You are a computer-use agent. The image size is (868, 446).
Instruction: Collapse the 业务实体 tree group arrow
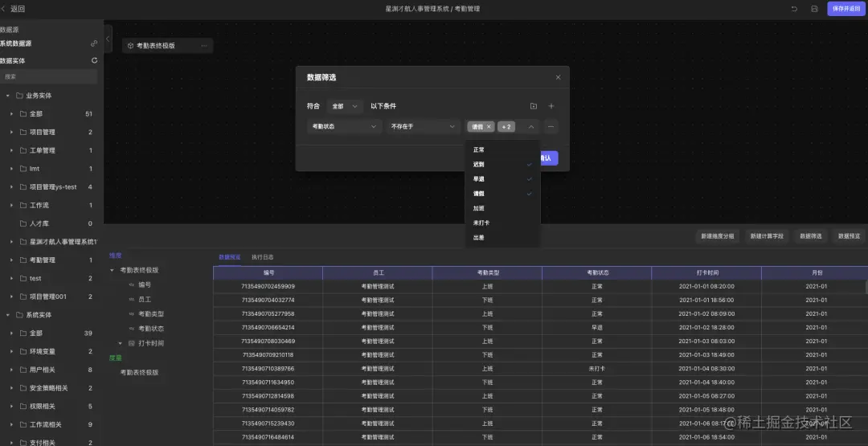(8, 96)
